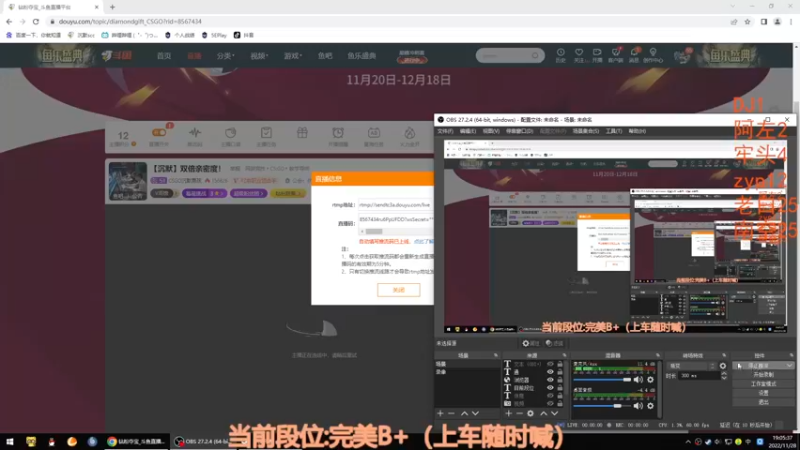Toggle visibility of 浏览器 source
Screen dimensions: 800x450
[x=550, y=380]
